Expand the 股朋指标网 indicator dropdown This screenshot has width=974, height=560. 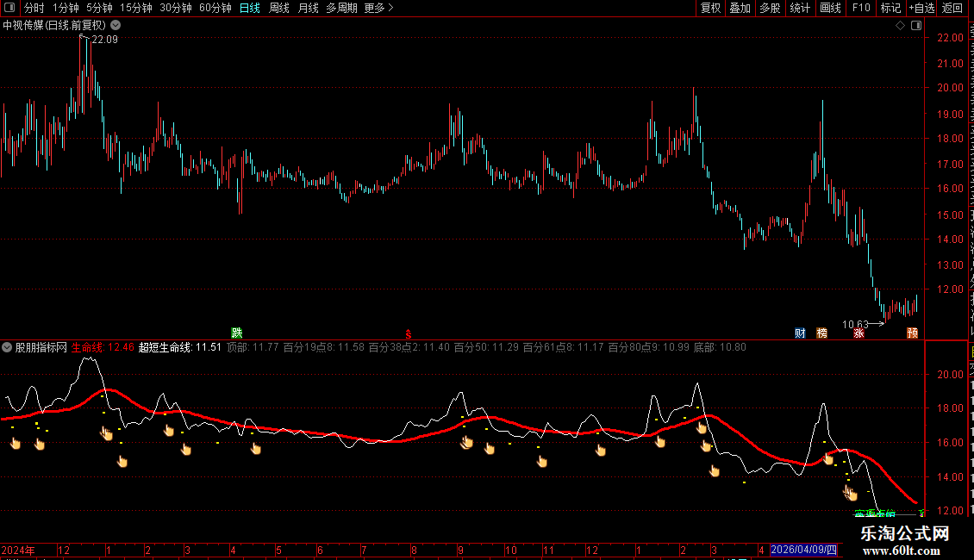pos(7,348)
